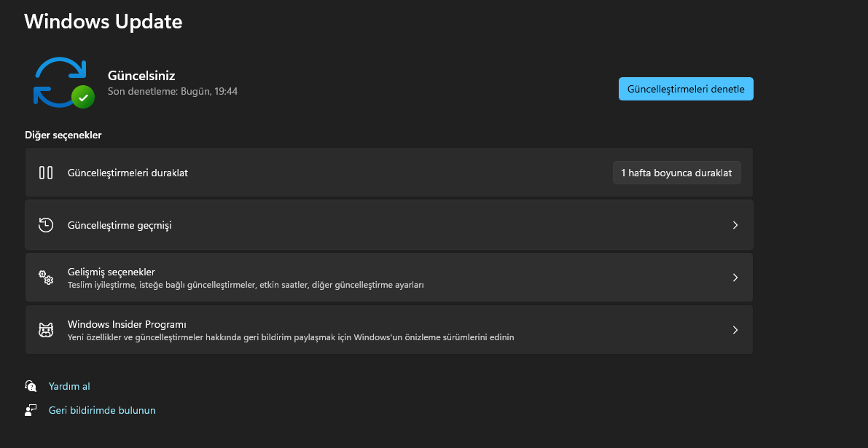Viewport: 868px width, 448px height.
Task: Click the Windows Update sync status icon
Action: click(x=58, y=82)
